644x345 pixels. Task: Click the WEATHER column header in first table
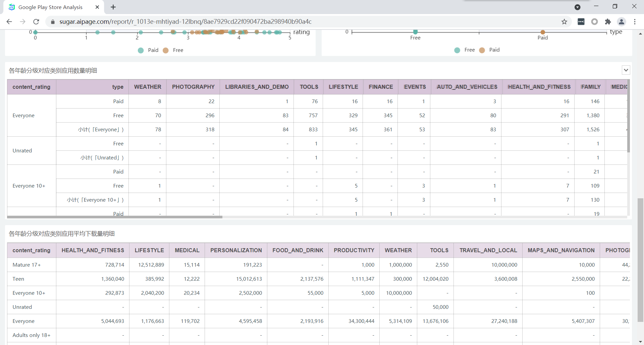148,87
